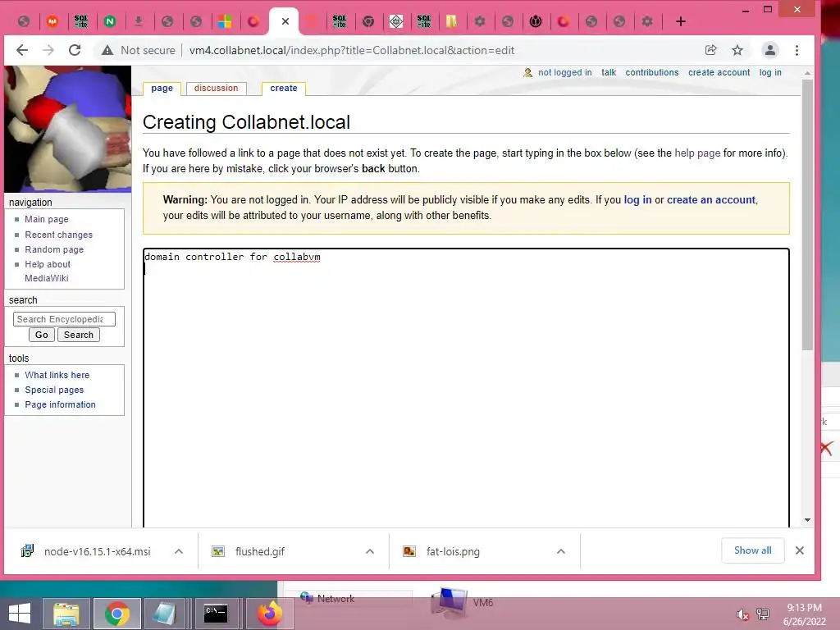
Task: Open the Not secure site info warning
Action: point(138,50)
